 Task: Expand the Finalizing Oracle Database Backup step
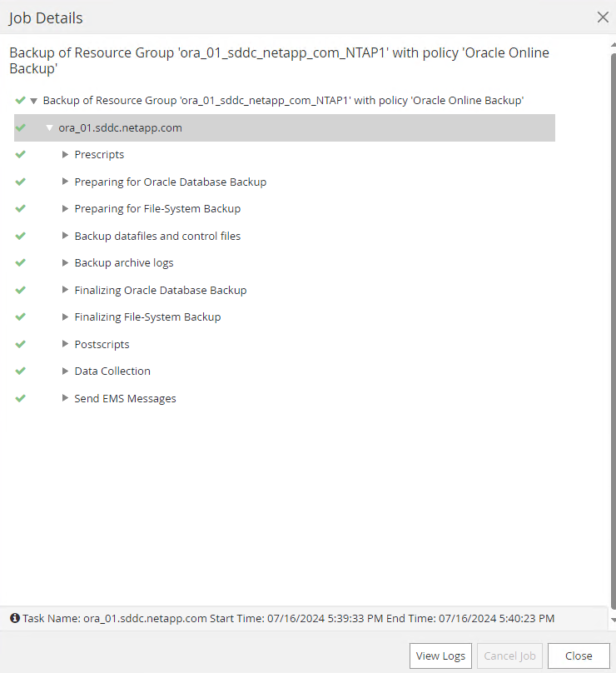pyautogui.click(x=66, y=290)
